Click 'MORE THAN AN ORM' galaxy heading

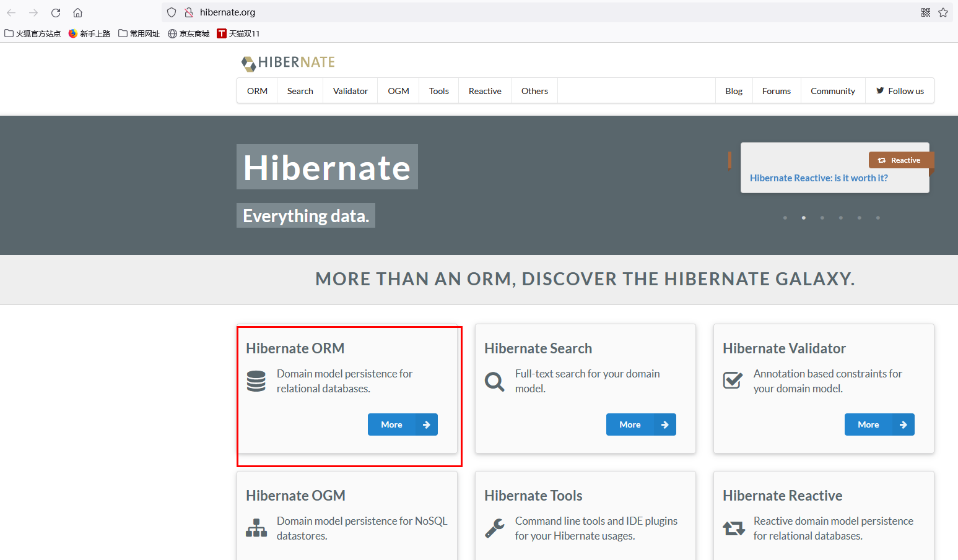pyautogui.click(x=585, y=279)
